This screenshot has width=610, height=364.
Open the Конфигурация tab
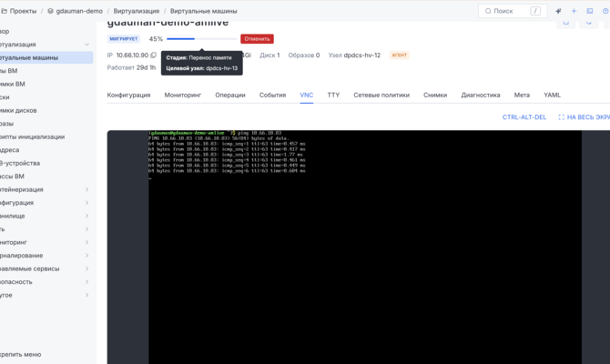coord(128,95)
